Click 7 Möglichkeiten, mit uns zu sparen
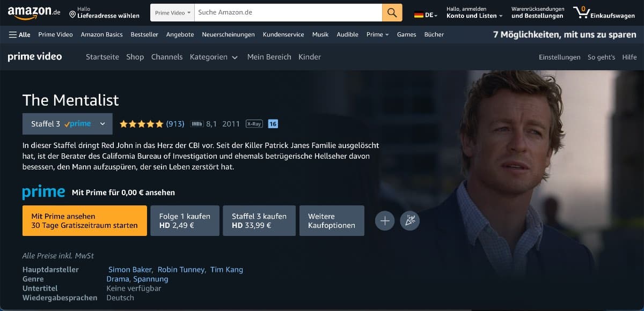 click(565, 34)
